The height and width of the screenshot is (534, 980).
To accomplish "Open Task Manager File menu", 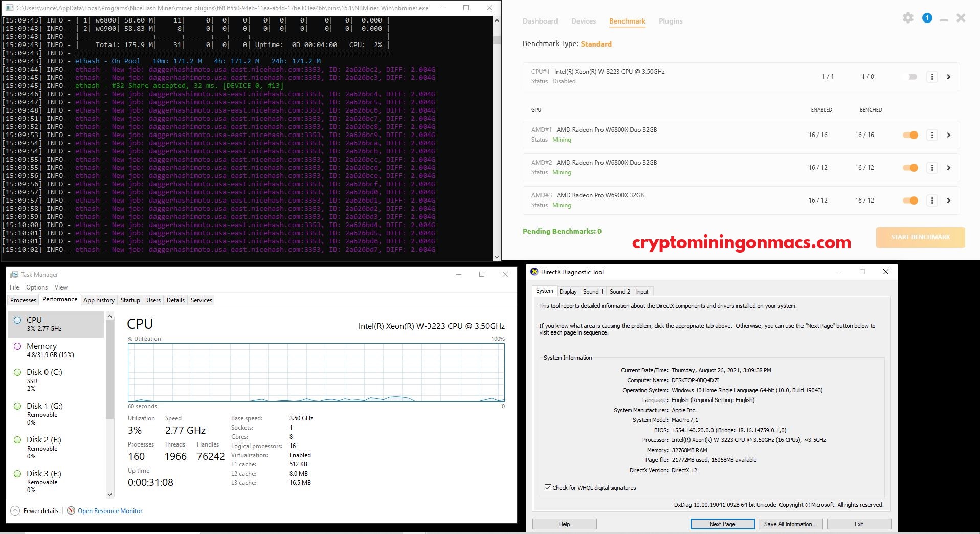I will point(14,287).
